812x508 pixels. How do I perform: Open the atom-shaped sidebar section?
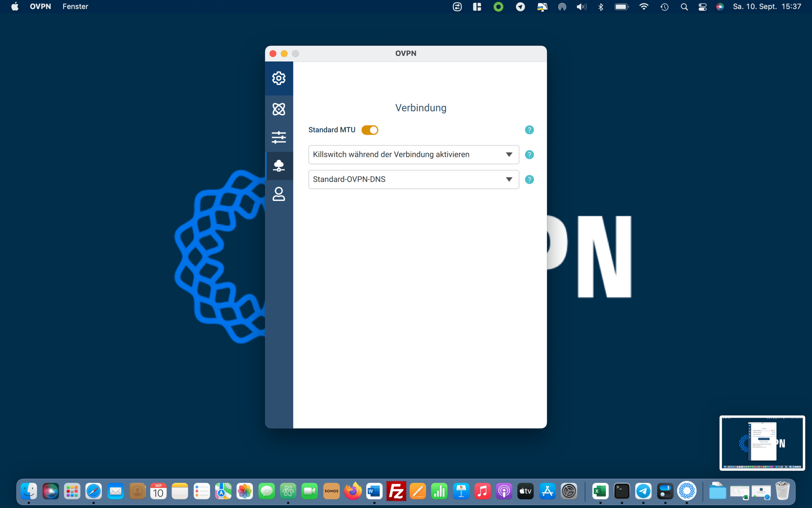click(279, 109)
